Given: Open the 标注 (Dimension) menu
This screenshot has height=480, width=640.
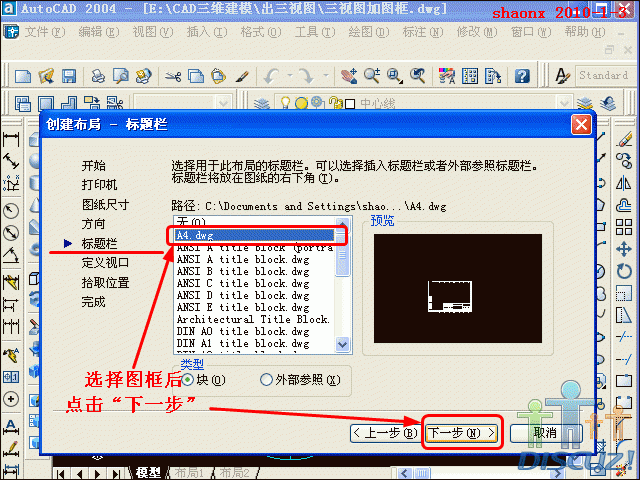Looking at the screenshot, I should click(423, 32).
